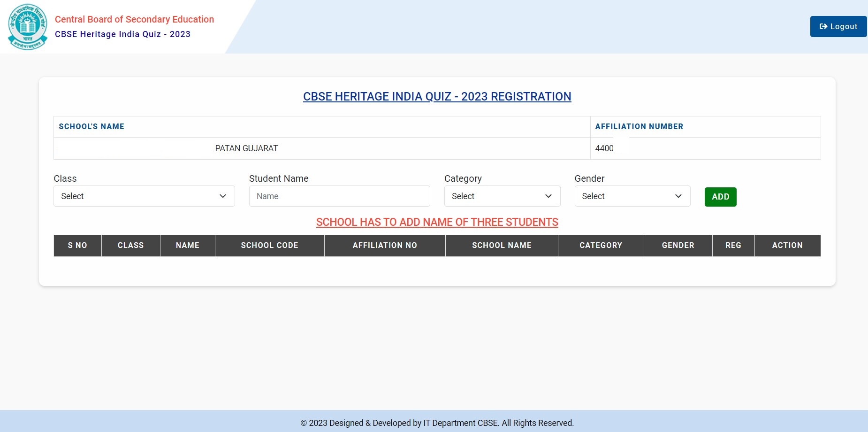Click the logout arrow icon
Image resolution: width=868 pixels, height=432 pixels.
pyautogui.click(x=823, y=26)
